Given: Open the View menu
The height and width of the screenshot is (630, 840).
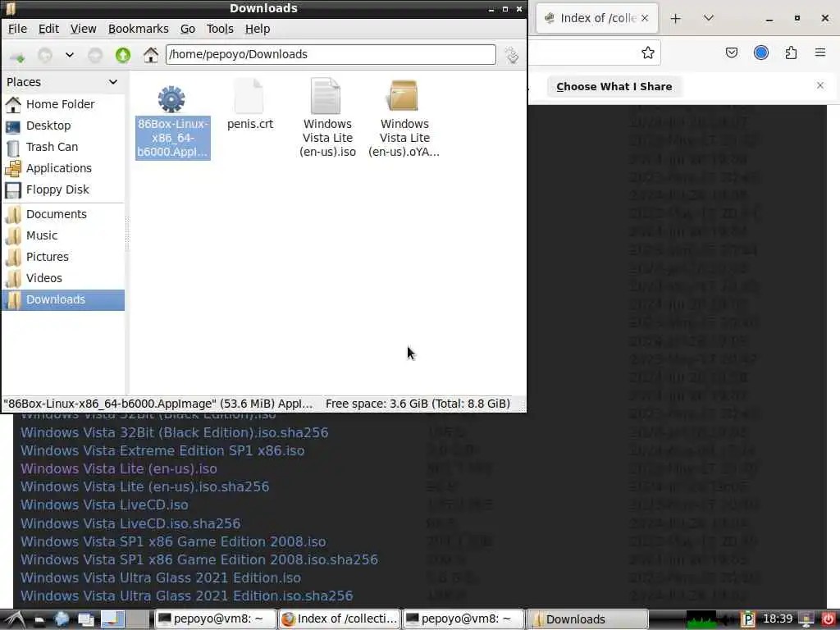Looking at the screenshot, I should click(x=84, y=29).
